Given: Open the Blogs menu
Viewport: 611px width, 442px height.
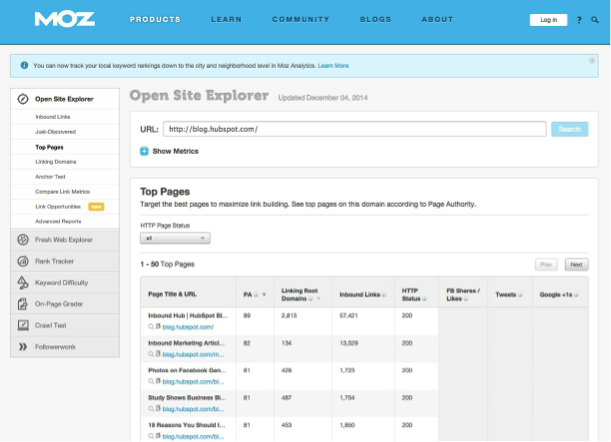Looking at the screenshot, I should click(376, 19).
